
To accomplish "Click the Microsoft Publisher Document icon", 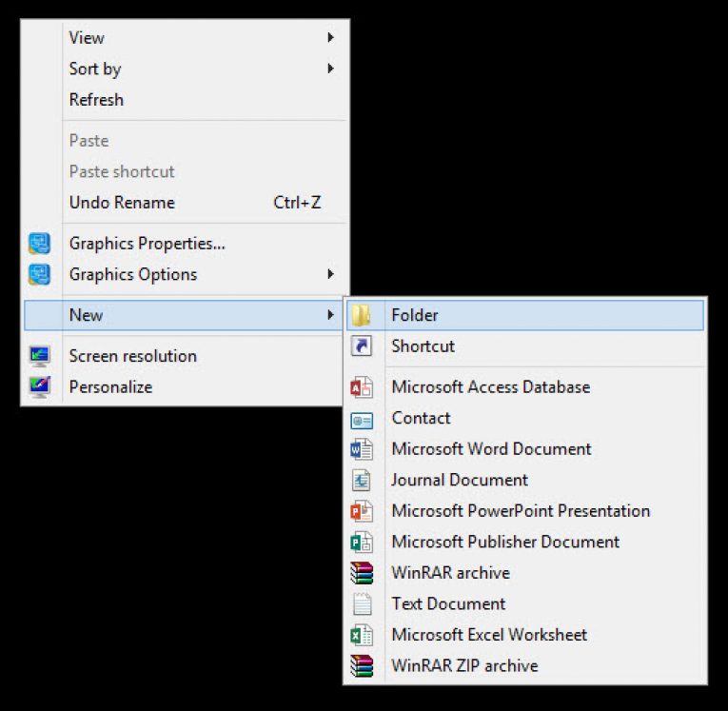I will (x=362, y=542).
